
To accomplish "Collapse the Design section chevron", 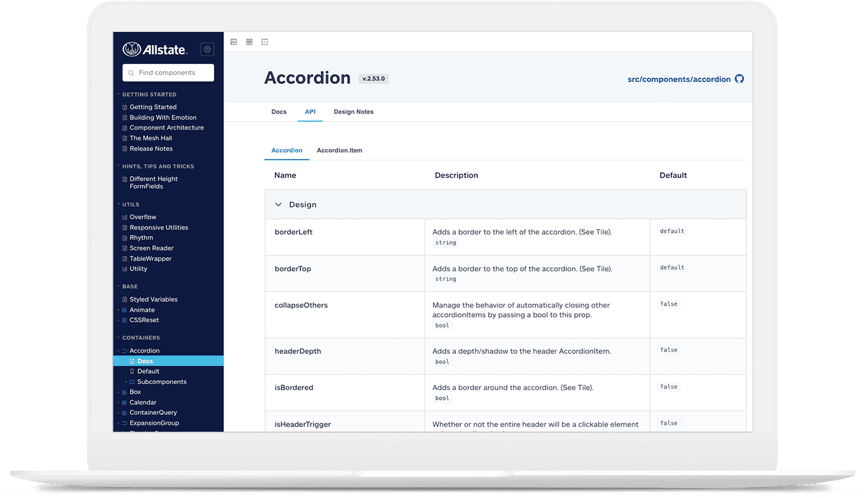I will point(278,204).
